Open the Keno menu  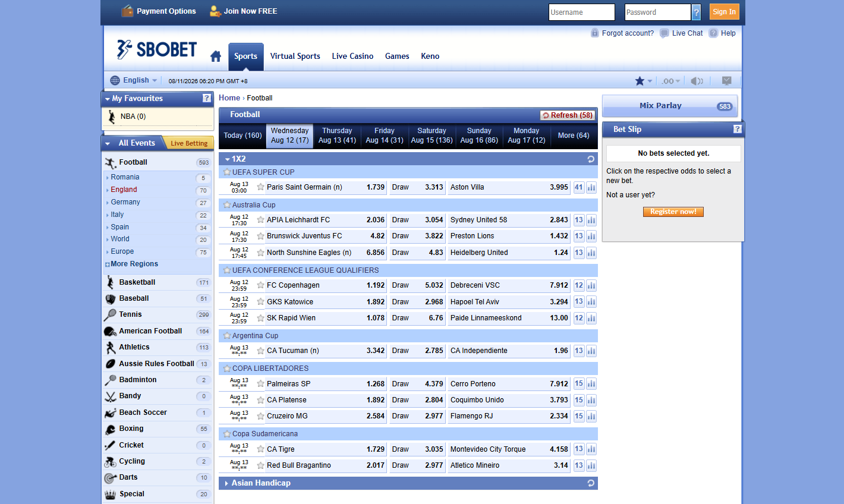(430, 56)
